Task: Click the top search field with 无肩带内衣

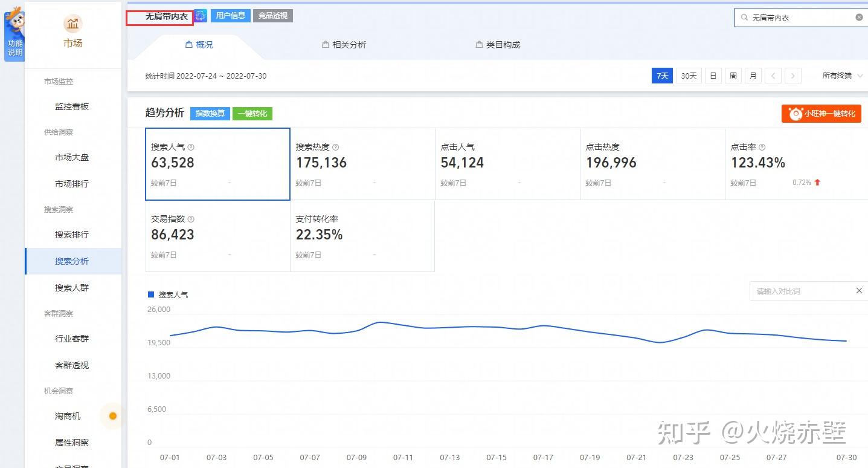Action: (800, 18)
